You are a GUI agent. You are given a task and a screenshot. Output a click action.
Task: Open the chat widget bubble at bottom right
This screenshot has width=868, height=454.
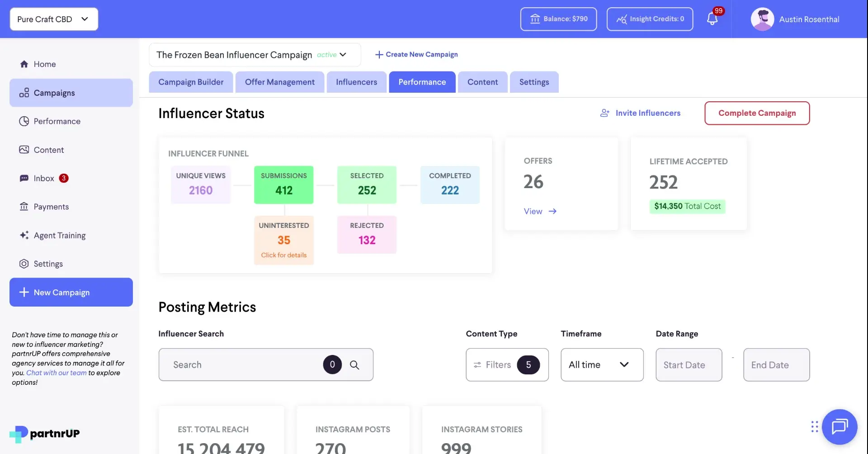[840, 426]
